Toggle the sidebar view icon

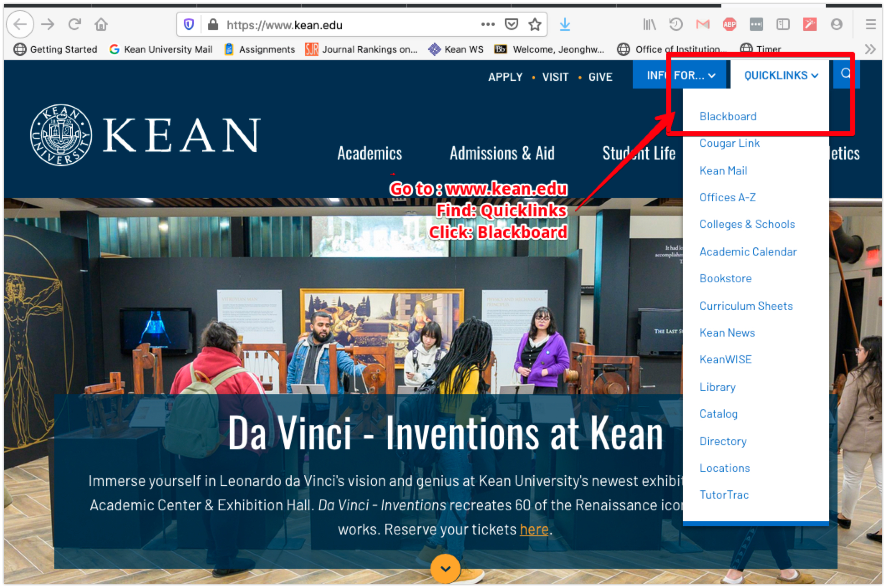click(x=783, y=25)
